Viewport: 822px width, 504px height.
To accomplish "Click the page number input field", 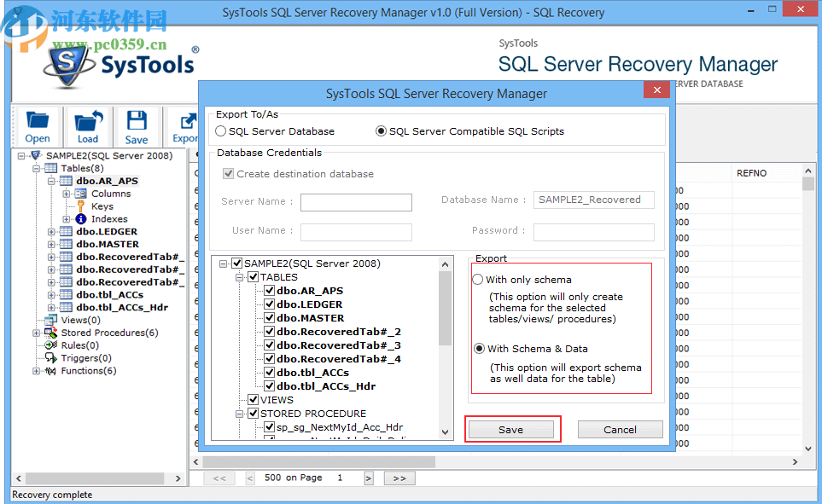I will coord(340,478).
